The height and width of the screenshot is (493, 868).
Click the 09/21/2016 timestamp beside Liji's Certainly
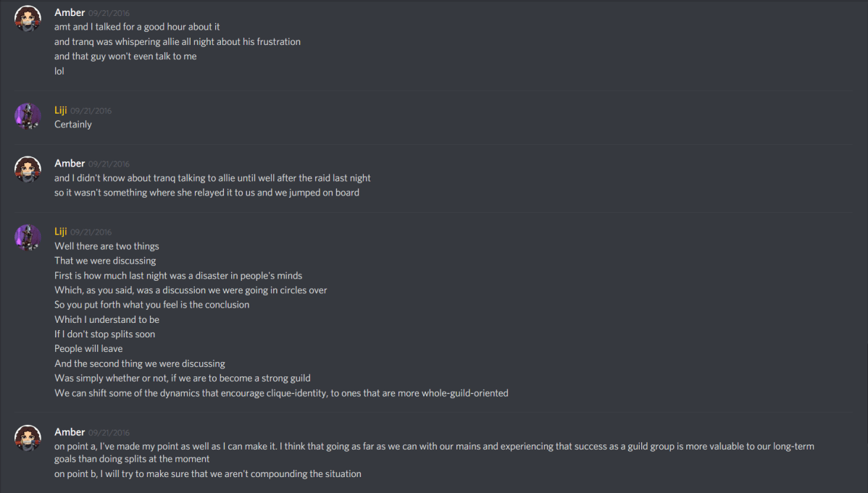(91, 110)
